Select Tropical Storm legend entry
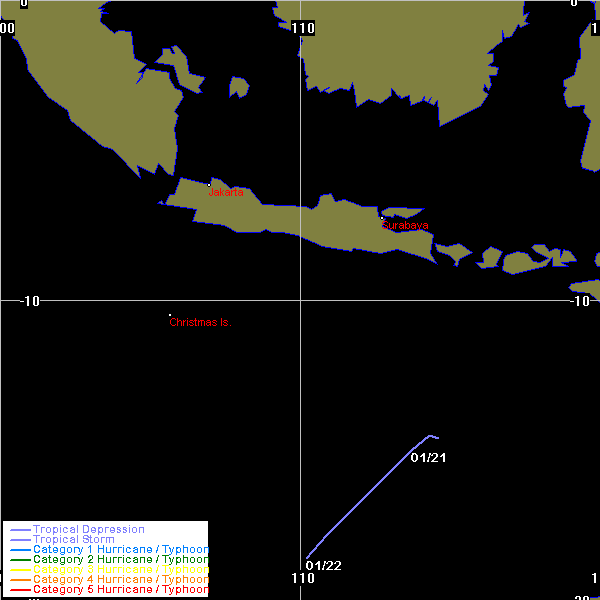The height and width of the screenshot is (600, 600). pos(73,539)
